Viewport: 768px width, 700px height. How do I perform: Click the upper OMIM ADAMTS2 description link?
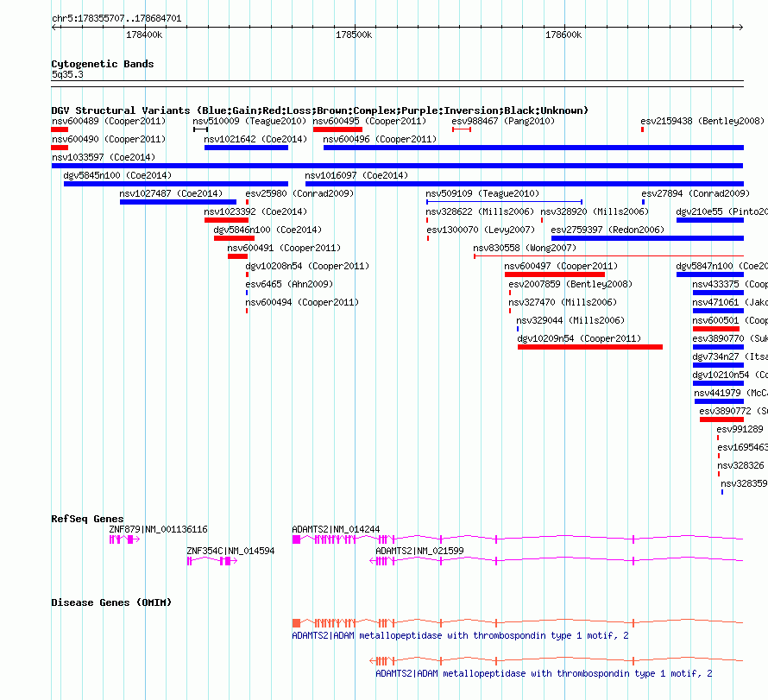(460, 636)
